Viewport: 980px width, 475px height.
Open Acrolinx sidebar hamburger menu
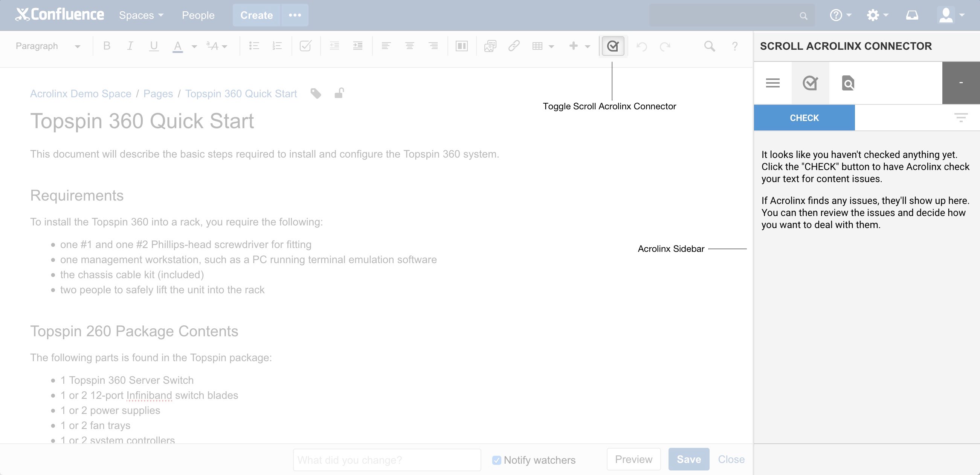(772, 83)
